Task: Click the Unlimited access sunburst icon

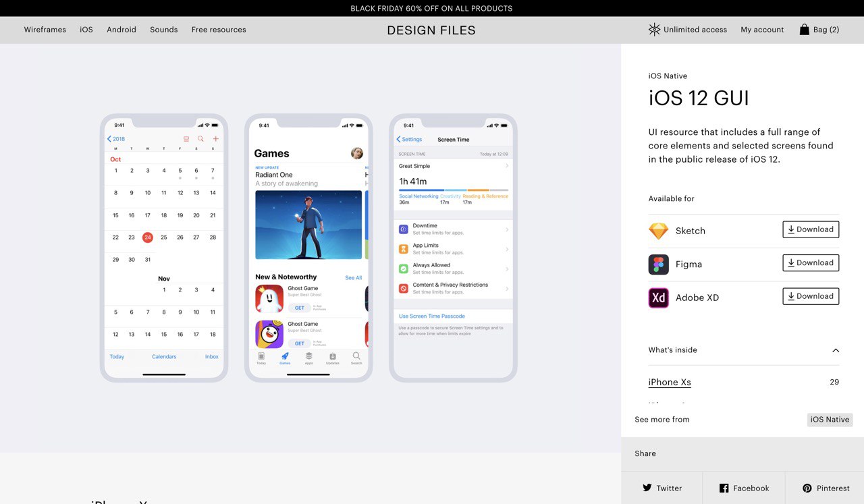Action: [654, 30]
